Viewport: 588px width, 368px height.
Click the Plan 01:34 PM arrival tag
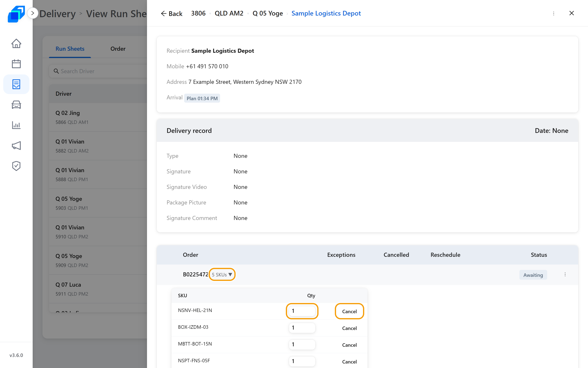pyautogui.click(x=202, y=98)
